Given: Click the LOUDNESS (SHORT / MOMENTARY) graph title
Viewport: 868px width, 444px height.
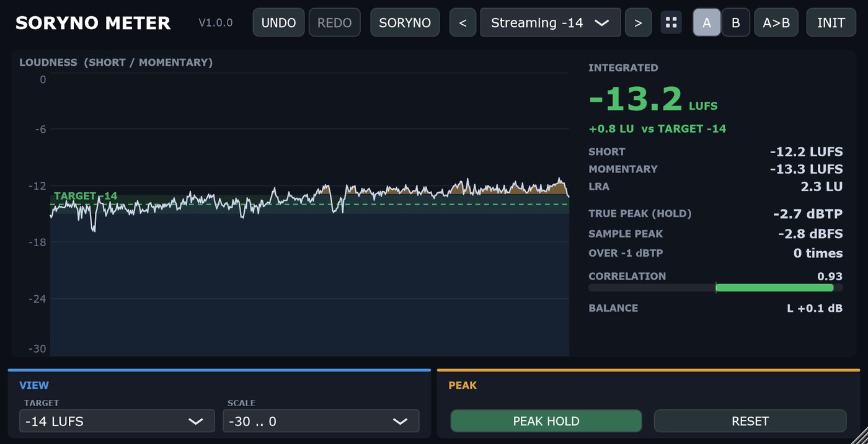Looking at the screenshot, I should click(x=116, y=62).
